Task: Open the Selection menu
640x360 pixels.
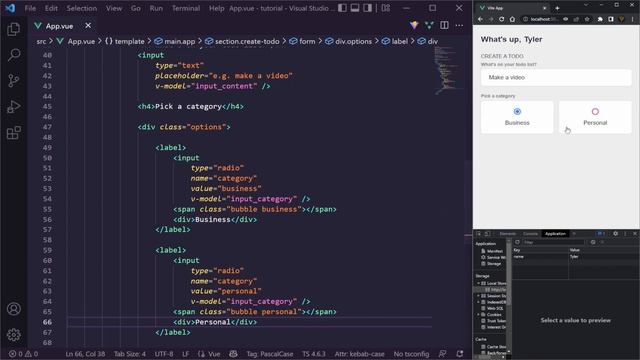Action: 82,8
